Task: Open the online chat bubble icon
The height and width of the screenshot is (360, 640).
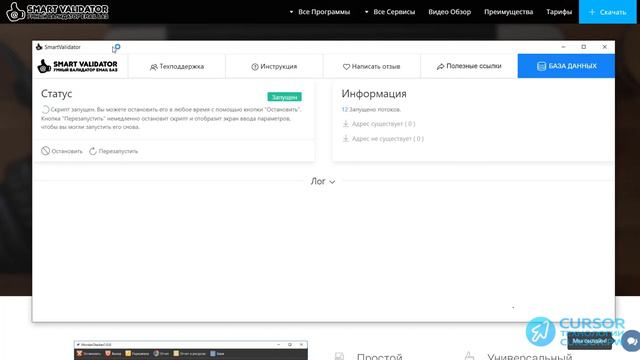Action: pos(631,341)
